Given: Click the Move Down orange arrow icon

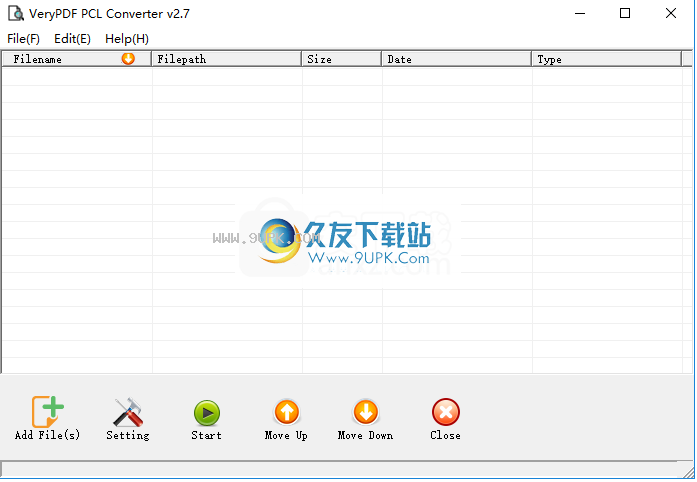Looking at the screenshot, I should (366, 412).
